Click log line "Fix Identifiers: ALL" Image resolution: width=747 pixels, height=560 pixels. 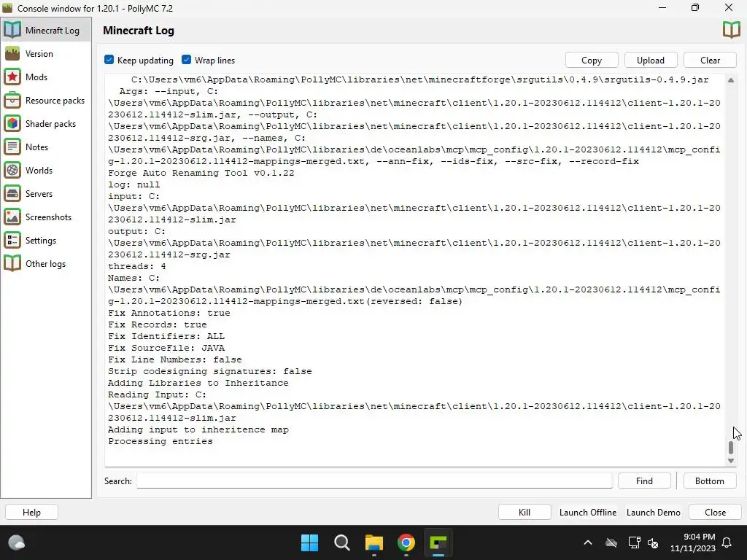click(166, 336)
